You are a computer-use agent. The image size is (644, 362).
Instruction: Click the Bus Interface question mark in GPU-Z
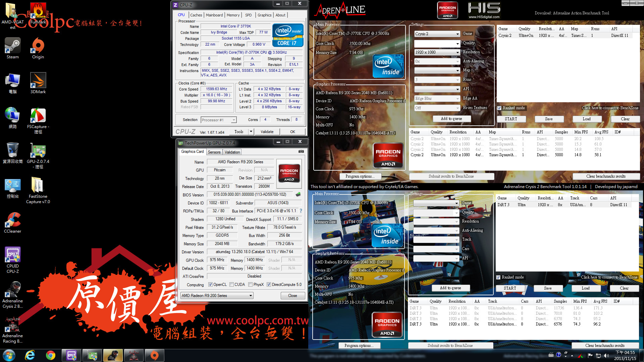click(x=301, y=211)
